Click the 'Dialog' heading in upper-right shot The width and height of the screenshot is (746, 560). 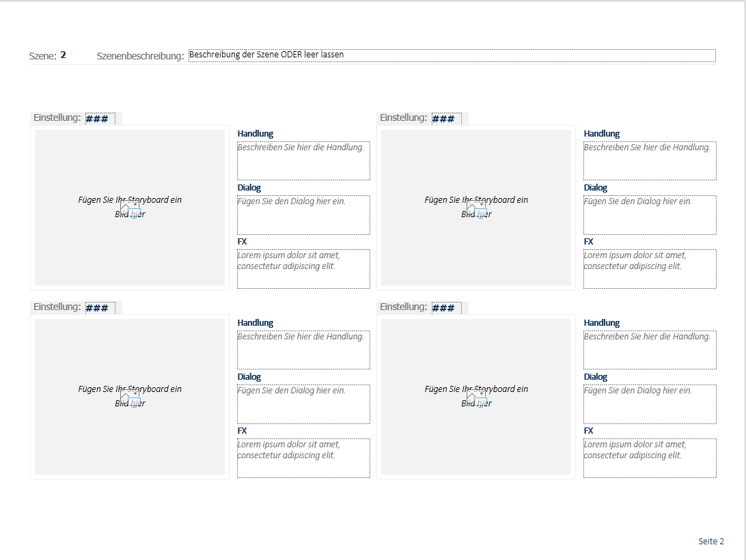click(596, 187)
